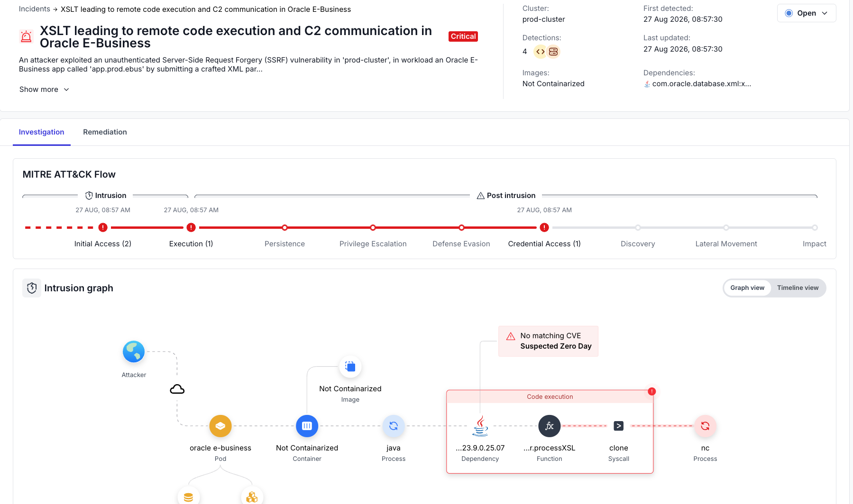Image resolution: width=853 pixels, height=504 pixels.
Task: Click the Discovery stage label
Action: pos(638,244)
